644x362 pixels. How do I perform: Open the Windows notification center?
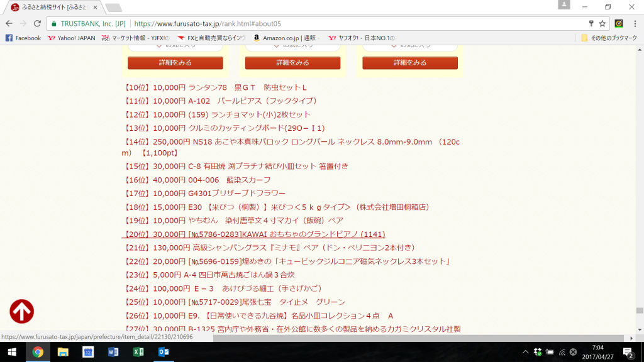pos(627,352)
